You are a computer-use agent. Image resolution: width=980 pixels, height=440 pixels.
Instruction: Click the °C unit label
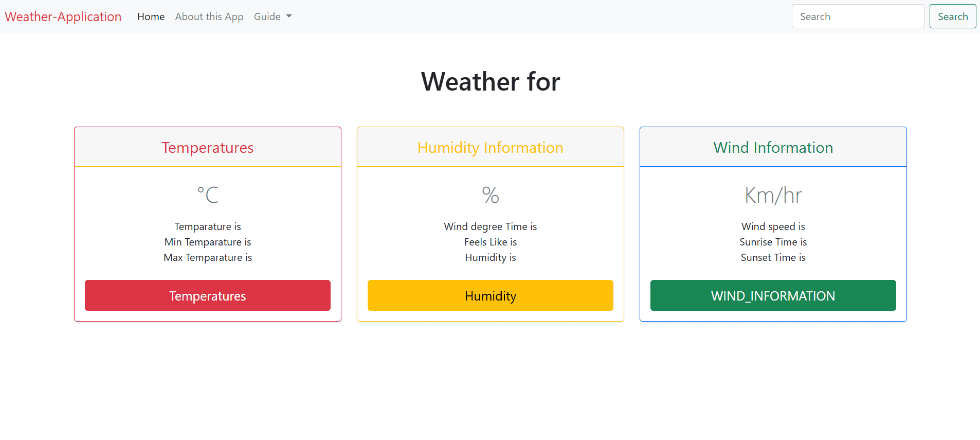coord(208,195)
